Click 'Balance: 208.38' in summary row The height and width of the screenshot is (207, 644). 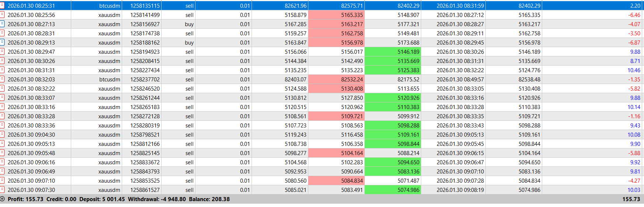pyautogui.click(x=209, y=199)
